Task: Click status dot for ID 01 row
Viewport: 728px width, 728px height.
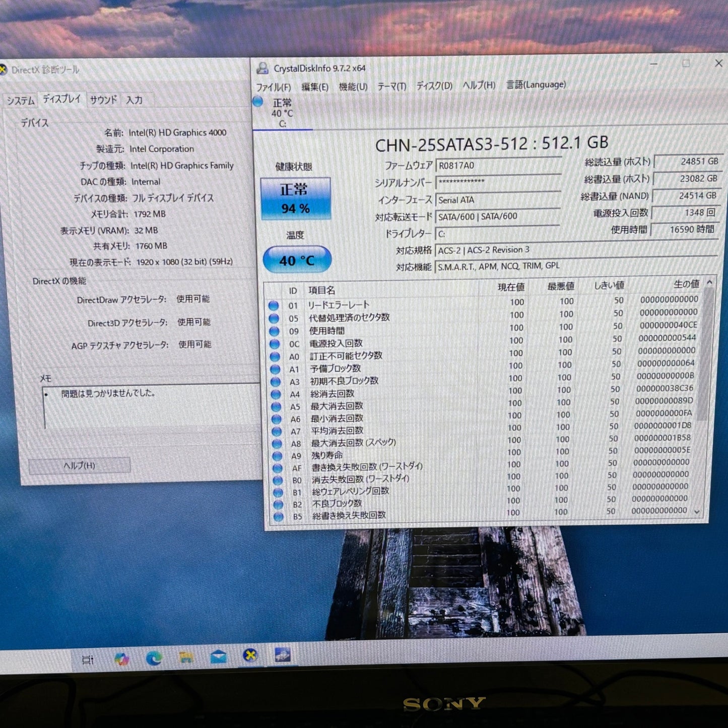Action: (x=274, y=306)
